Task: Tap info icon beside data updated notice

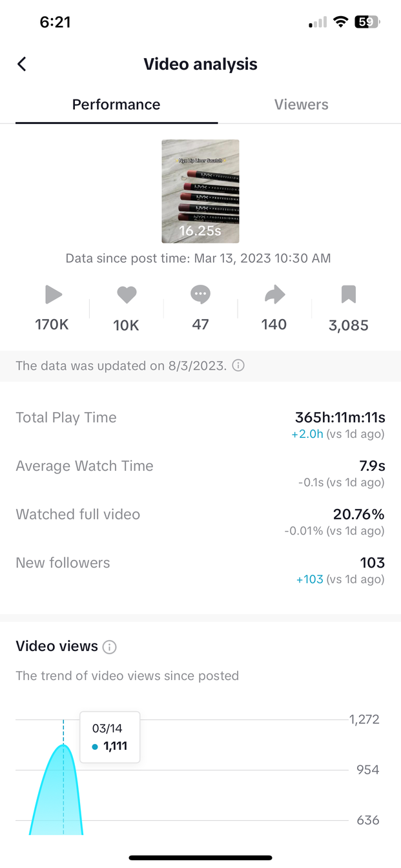Action: click(238, 366)
